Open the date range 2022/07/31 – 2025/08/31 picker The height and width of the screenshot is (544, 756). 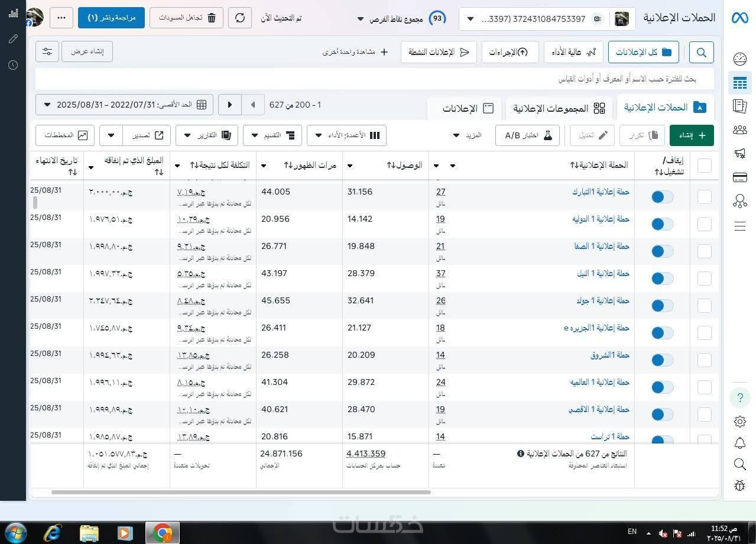pos(125,105)
